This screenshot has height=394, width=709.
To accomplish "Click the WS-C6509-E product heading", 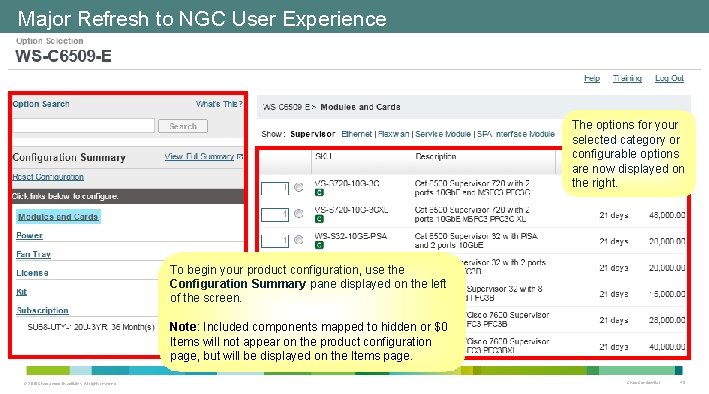I will 63,57.
